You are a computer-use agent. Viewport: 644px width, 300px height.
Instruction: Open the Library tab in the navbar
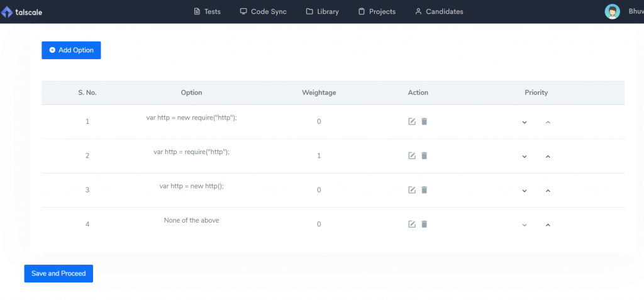323,11
